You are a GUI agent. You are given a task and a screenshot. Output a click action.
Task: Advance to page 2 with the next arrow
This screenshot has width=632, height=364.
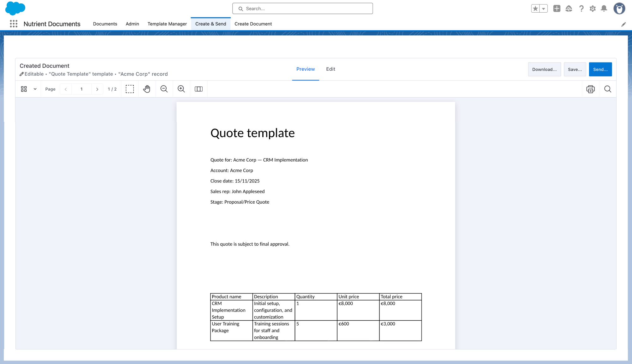coord(97,89)
